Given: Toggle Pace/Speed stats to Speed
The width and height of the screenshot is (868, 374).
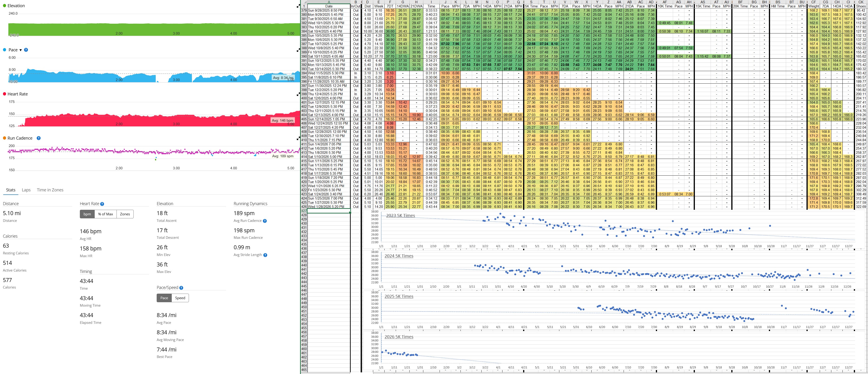Looking at the screenshot, I should [x=180, y=298].
